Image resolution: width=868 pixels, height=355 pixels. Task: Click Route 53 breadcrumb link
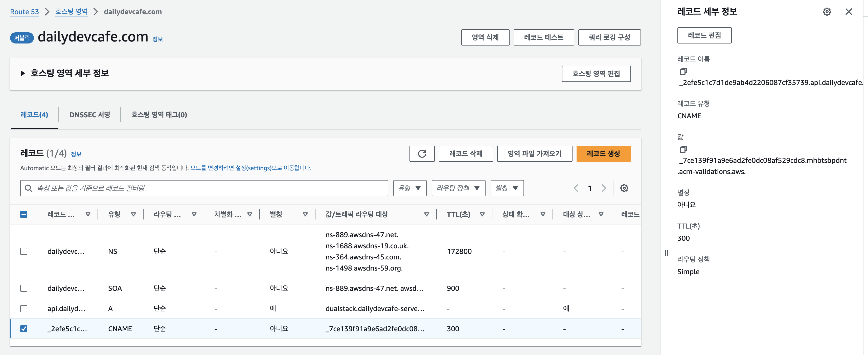[25, 12]
